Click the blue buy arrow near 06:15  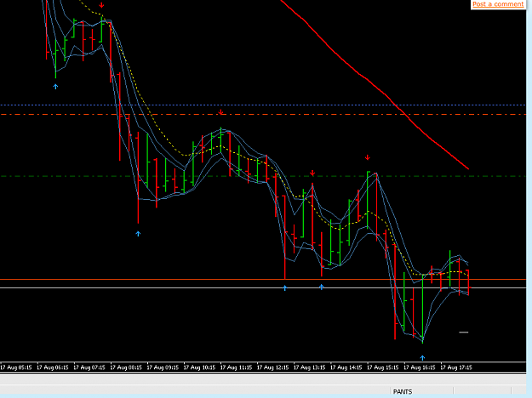tap(55, 87)
